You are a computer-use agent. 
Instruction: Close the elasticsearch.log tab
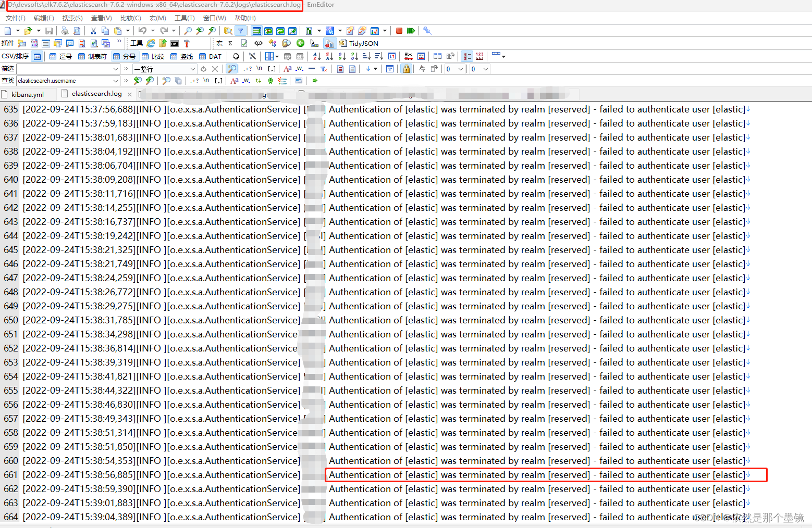click(x=130, y=94)
